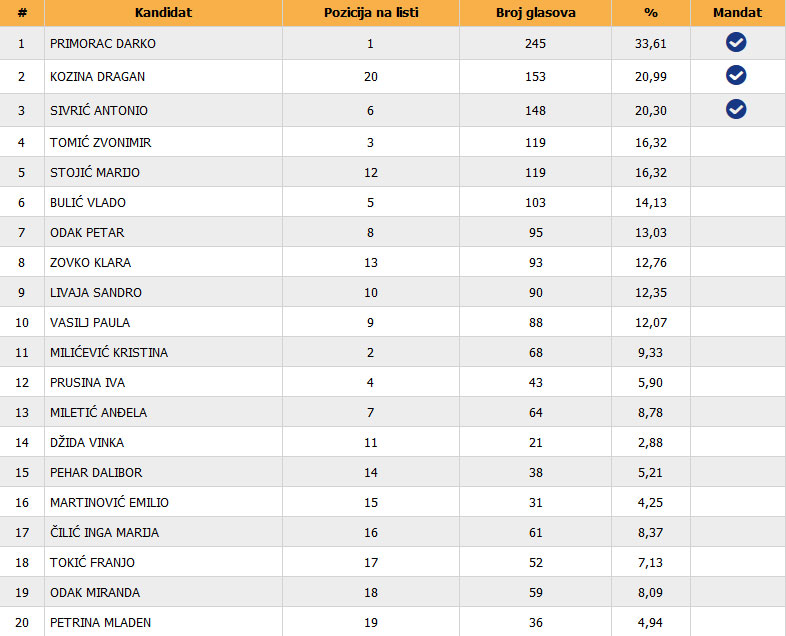Screen dimensions: 786x636
Task: Click percentage value 20,99
Action: tap(650, 77)
